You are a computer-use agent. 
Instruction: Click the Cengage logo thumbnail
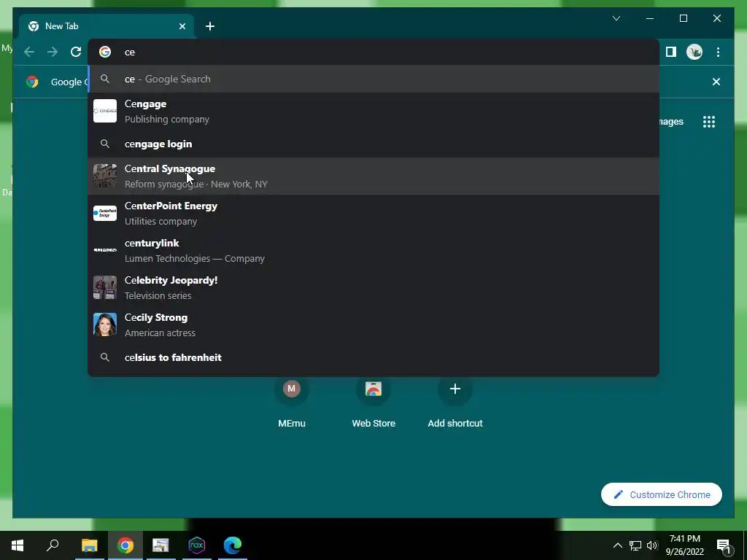click(105, 111)
